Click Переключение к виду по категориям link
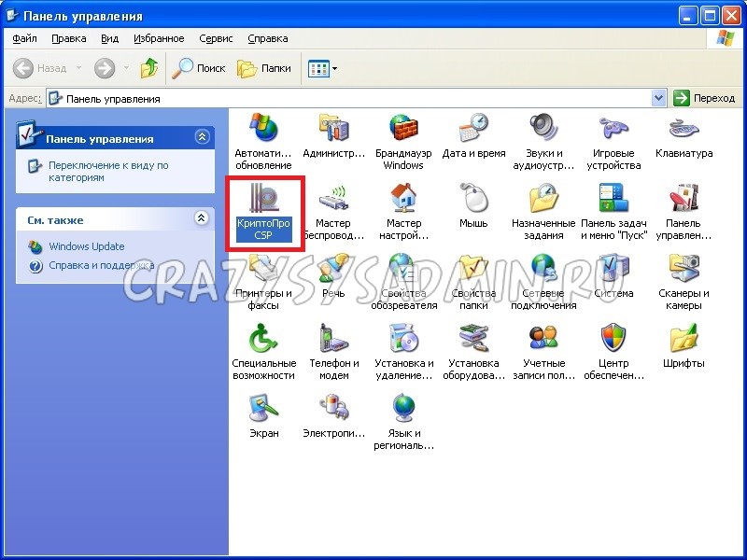 click(107, 171)
